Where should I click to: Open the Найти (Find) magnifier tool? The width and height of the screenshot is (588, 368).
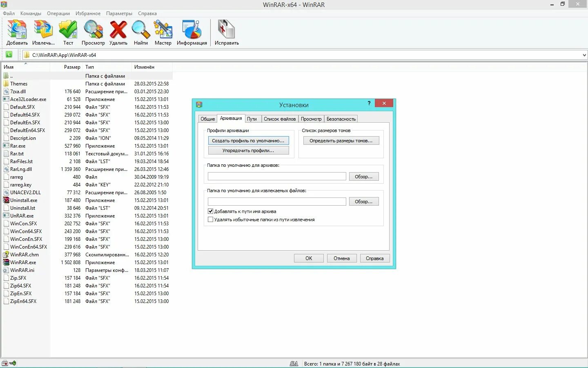pyautogui.click(x=140, y=30)
